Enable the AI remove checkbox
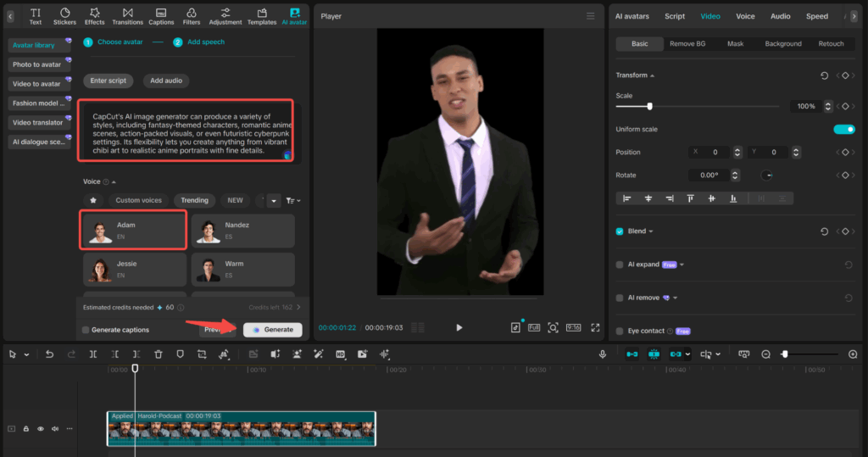 coord(620,298)
